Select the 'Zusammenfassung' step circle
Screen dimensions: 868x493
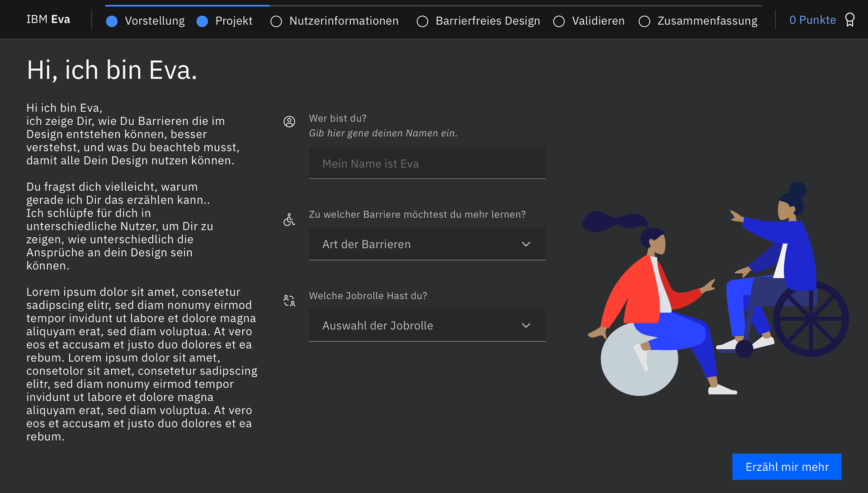(644, 21)
